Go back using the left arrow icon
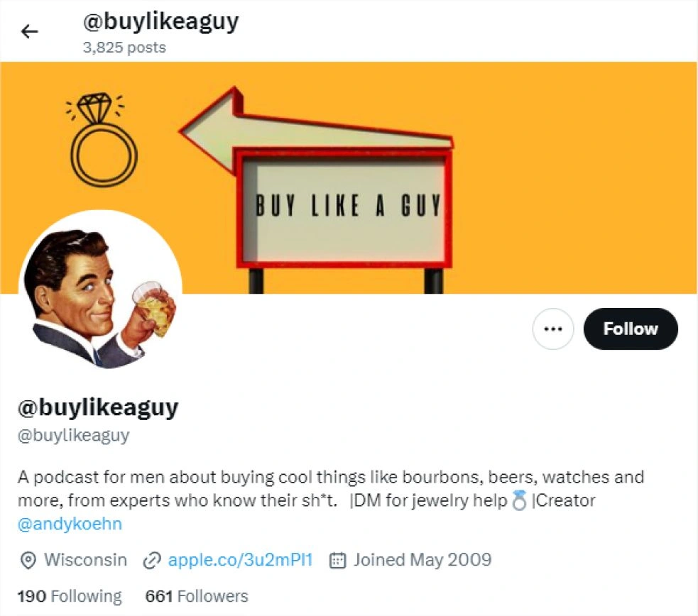 click(29, 31)
